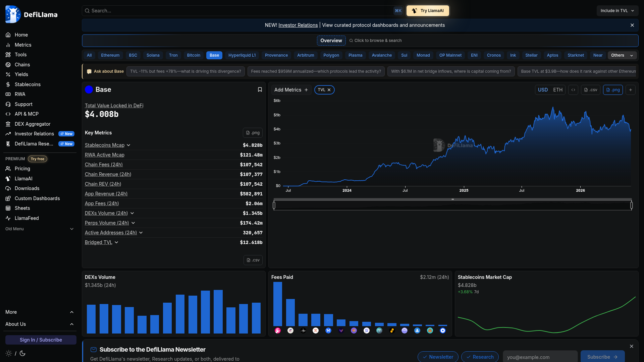
Task: Click the left handle of chart range slider
Action: pyautogui.click(x=274, y=205)
